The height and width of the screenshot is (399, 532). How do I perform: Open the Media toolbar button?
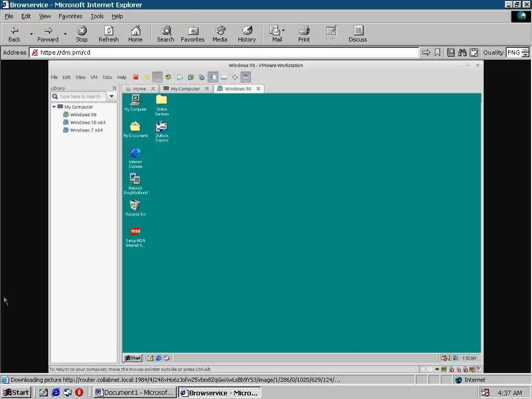220,34
